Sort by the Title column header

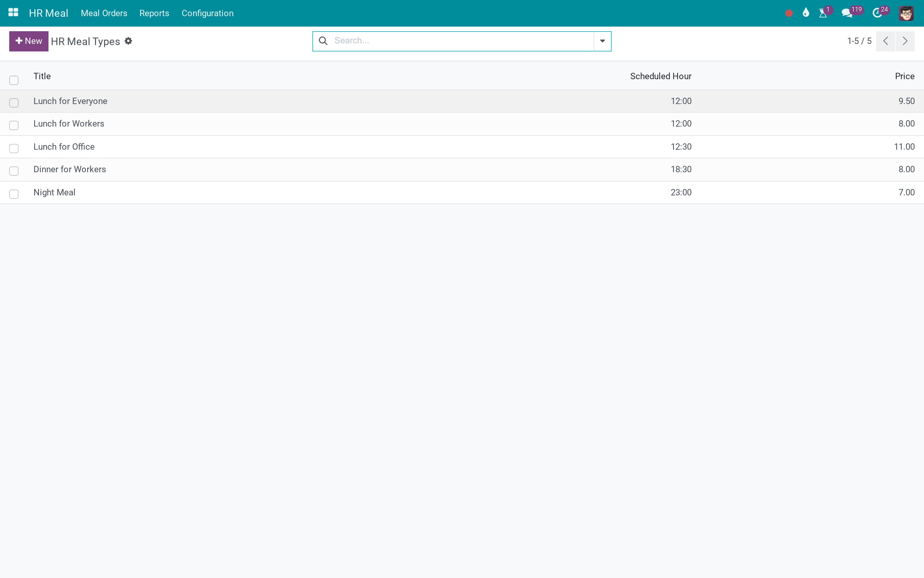[x=42, y=76]
